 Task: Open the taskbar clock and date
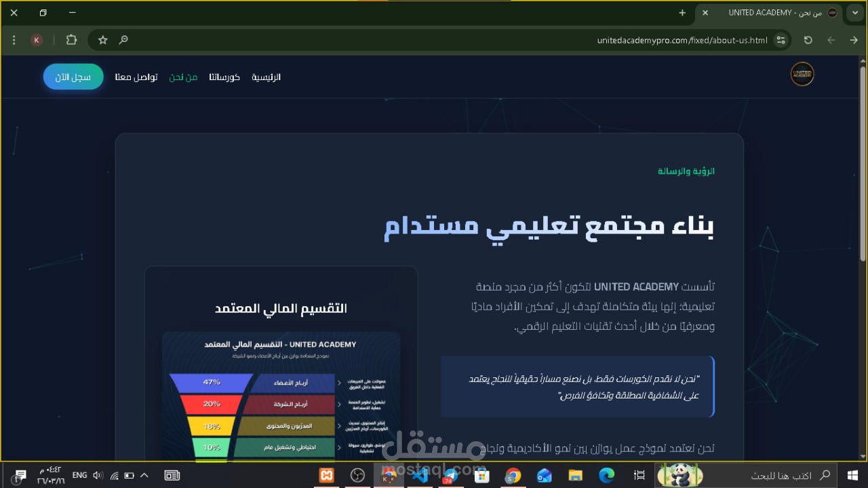50,475
